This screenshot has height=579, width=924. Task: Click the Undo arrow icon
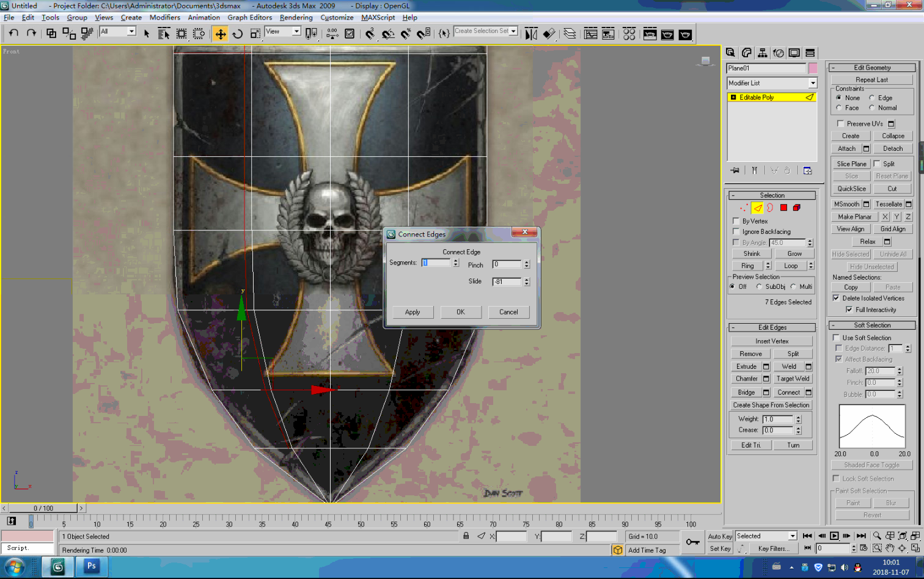pos(13,33)
